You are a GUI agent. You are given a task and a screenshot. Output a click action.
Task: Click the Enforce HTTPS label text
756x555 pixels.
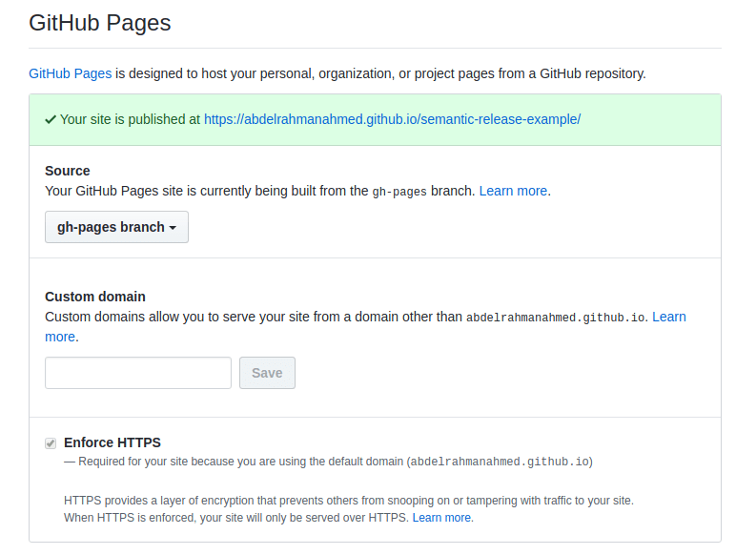(x=112, y=442)
